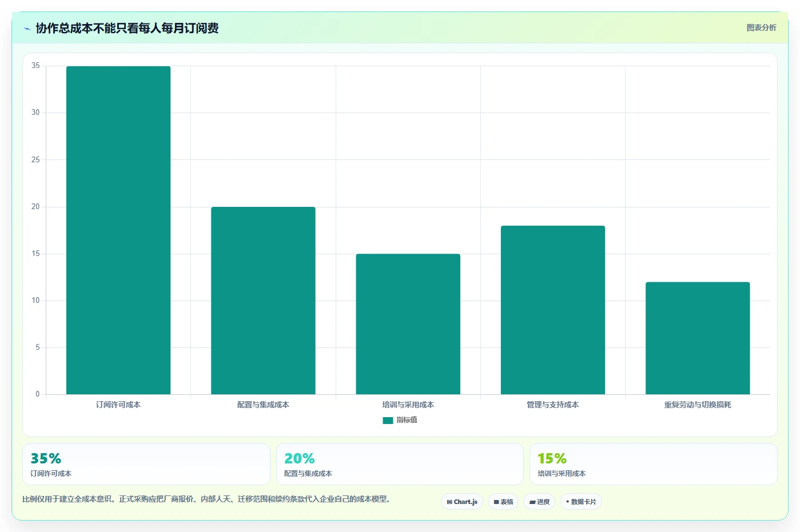The image size is (800, 532).
Task: Click the y-axis value 10
Action: pyautogui.click(x=35, y=301)
